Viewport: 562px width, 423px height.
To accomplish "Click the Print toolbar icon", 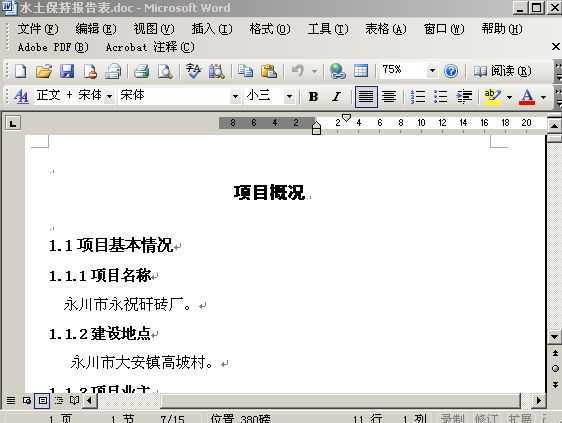I will click(142, 71).
